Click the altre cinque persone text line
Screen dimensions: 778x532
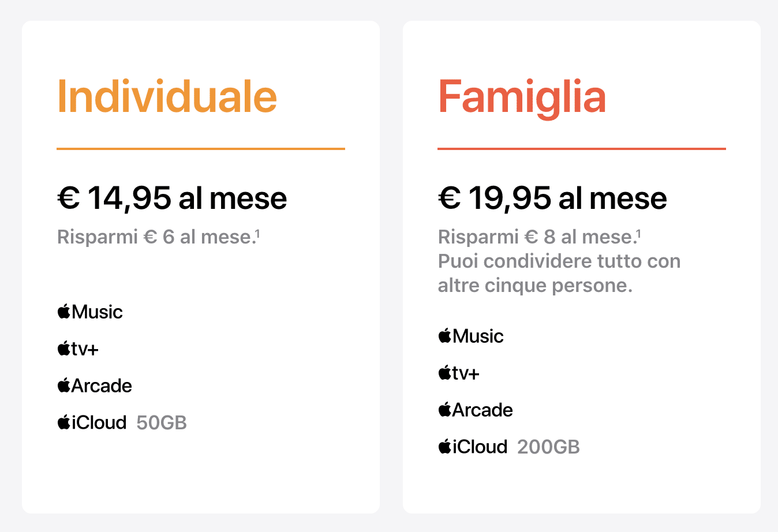pyautogui.click(x=536, y=286)
